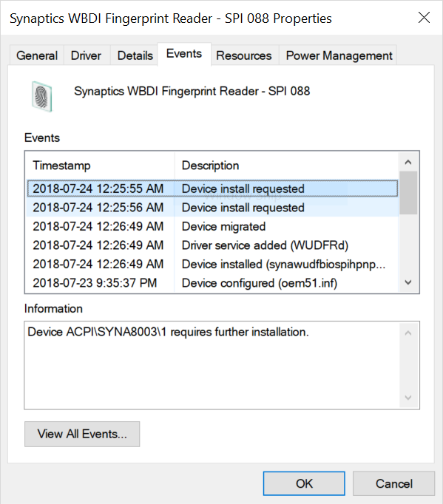Screen dimensions: 443x504
Task: Close the Properties dialog window
Action: tap(424, 17)
